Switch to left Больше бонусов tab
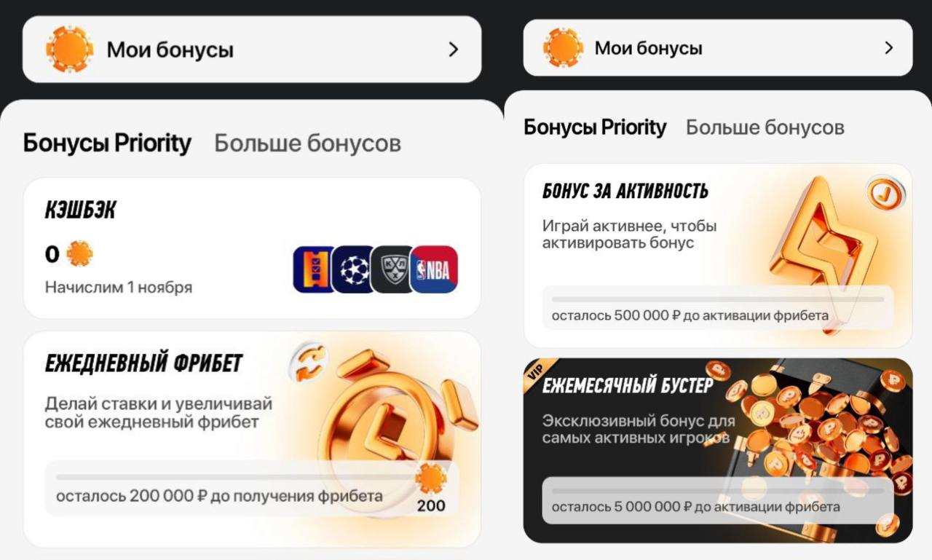 pos(307,143)
